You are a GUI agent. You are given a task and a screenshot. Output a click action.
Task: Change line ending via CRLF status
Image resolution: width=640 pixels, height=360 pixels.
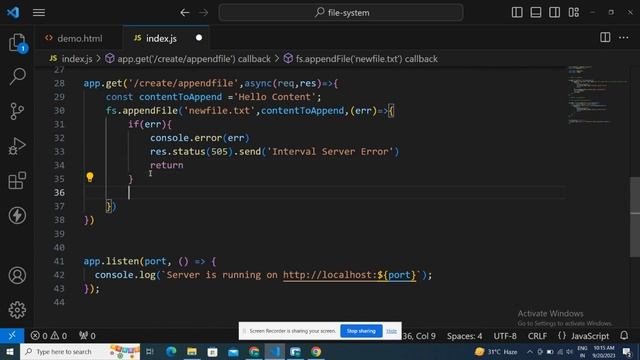point(537,336)
